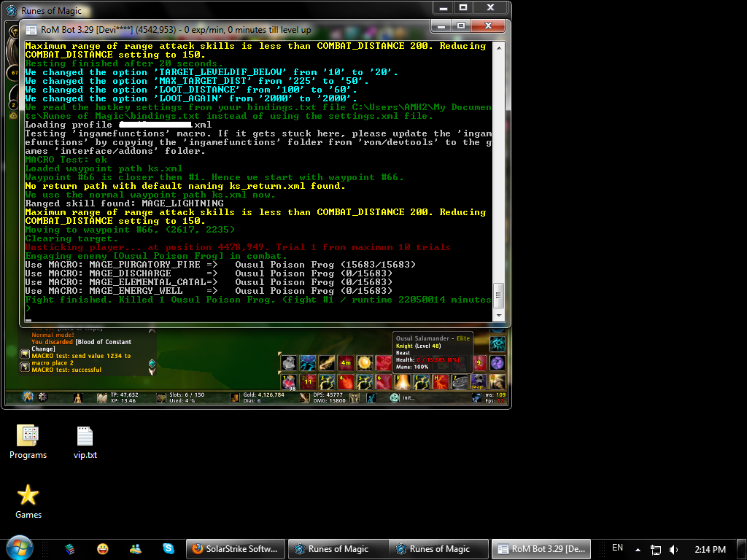The width and height of the screenshot is (747, 560).
Task: Click the sword icon beside DPS
Action: pos(305,397)
